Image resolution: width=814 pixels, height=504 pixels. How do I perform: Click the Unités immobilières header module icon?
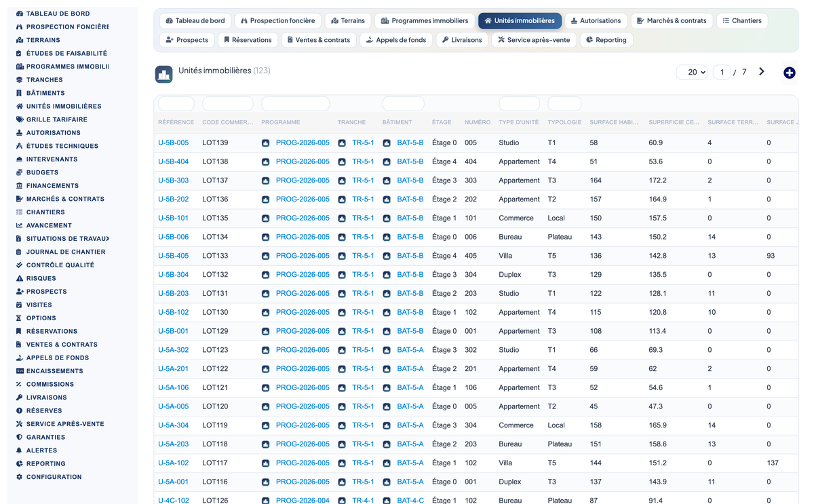click(163, 74)
